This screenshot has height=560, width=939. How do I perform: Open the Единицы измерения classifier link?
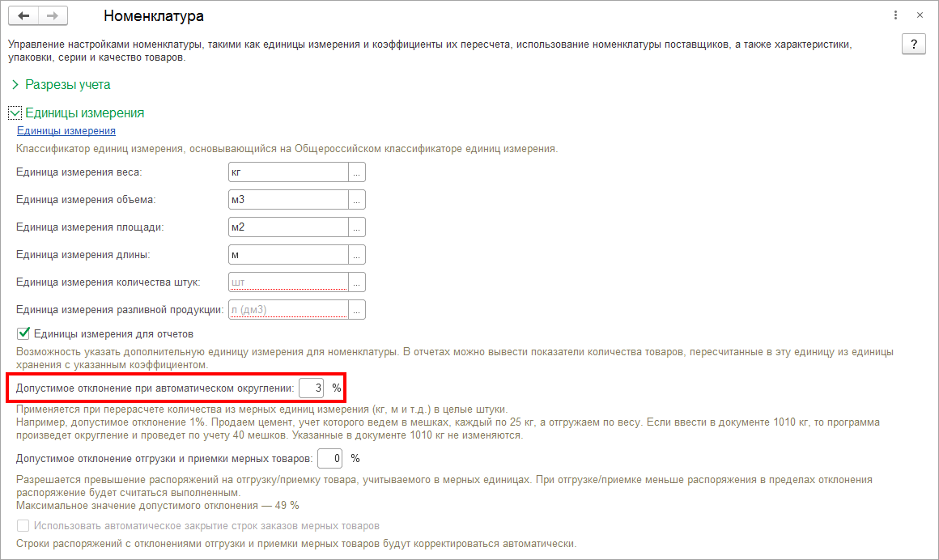[x=66, y=130]
